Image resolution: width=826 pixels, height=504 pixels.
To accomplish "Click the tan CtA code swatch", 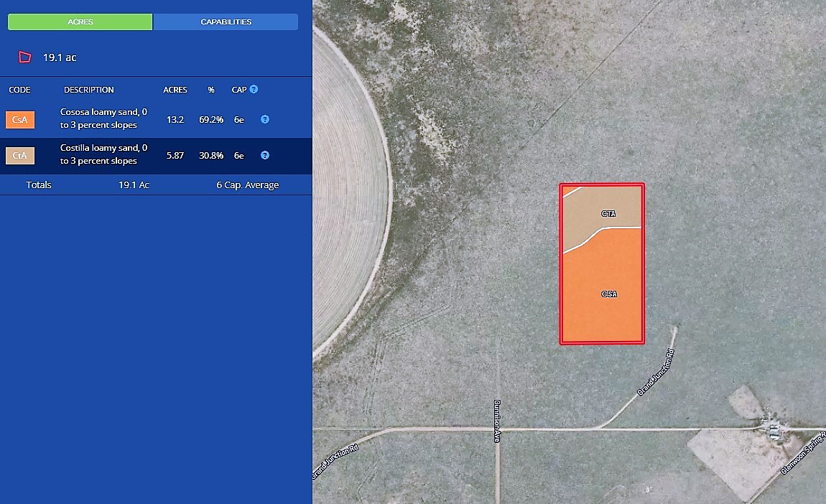I will [x=20, y=155].
